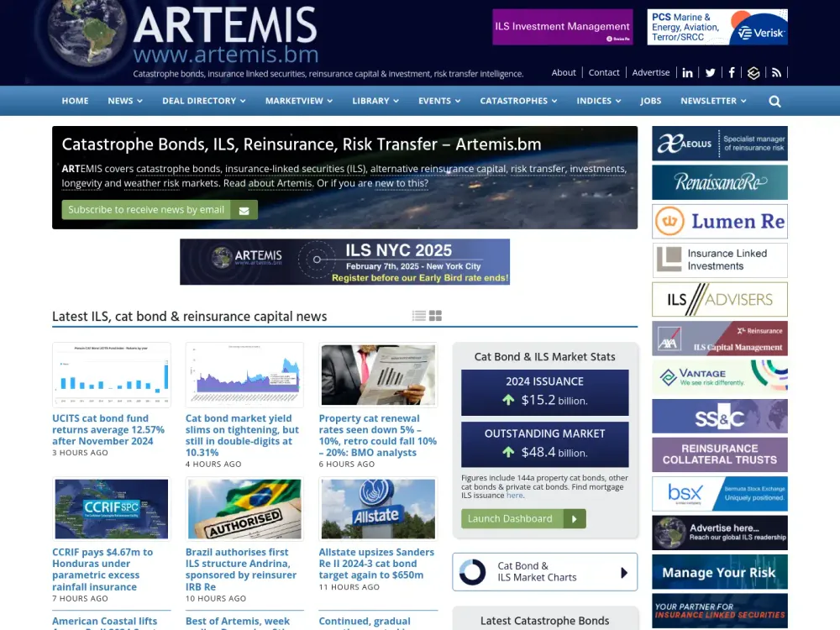Viewport: 840px width, 630px height.
Task: Open the About link in the header
Action: (564, 72)
